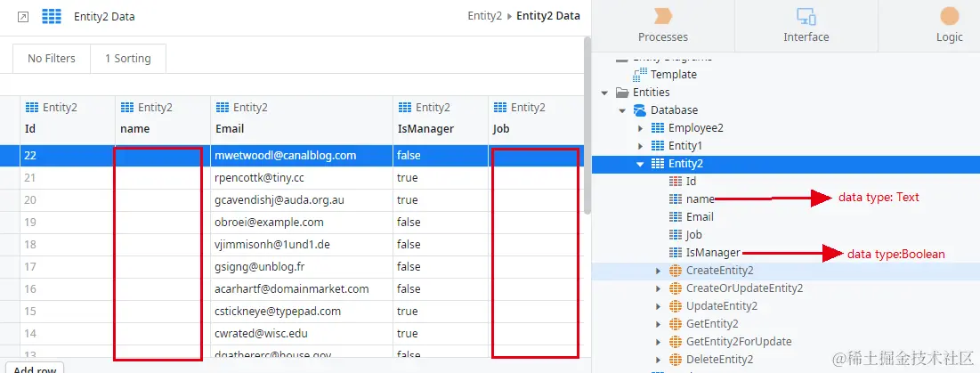
Task: Open the Processes layer tab
Action: click(x=663, y=26)
